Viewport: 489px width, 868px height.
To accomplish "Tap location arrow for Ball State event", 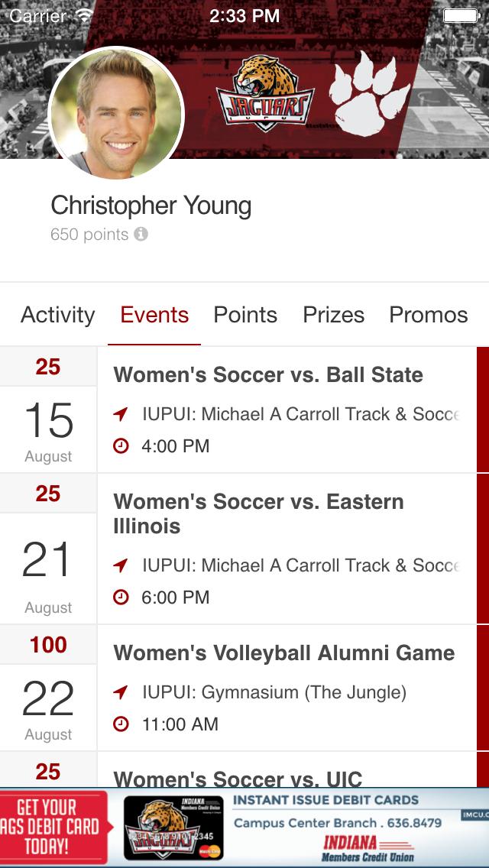I will pyautogui.click(x=121, y=415).
